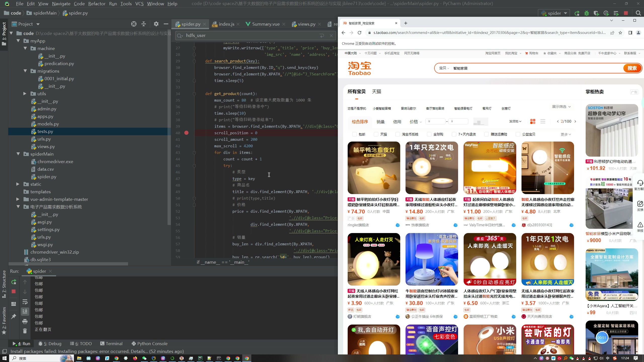The width and height of the screenshot is (644, 362).
Task: Sort results by 销量
Action: tap(381, 122)
